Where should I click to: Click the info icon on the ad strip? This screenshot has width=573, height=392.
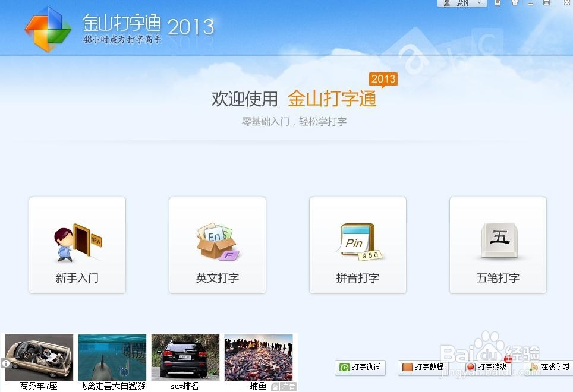[x=6, y=363]
